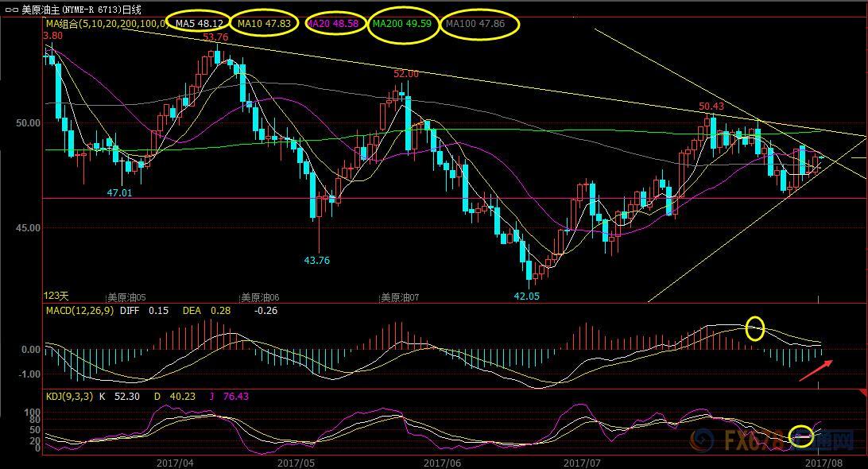
Task: Click the 53.76 high price label
Action: [215, 37]
